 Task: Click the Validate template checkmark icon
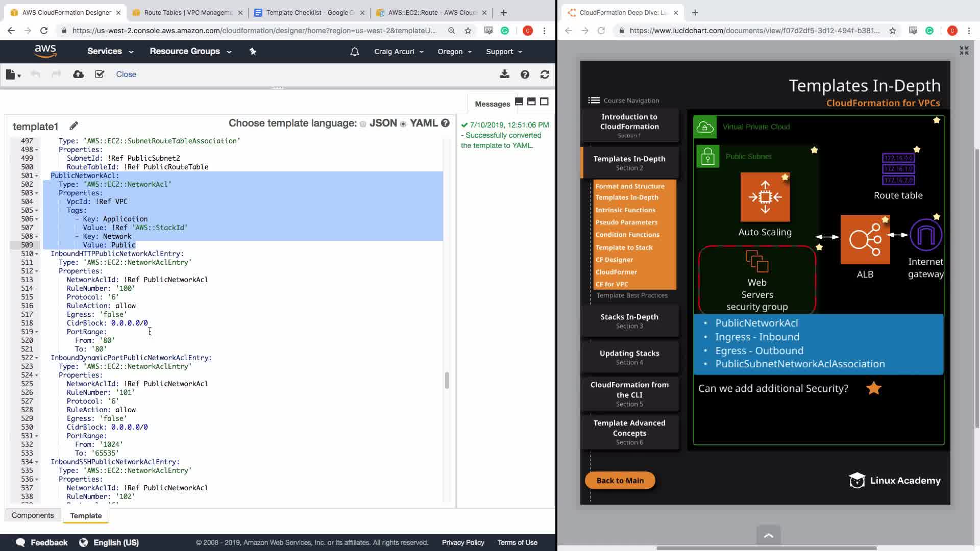(100, 74)
